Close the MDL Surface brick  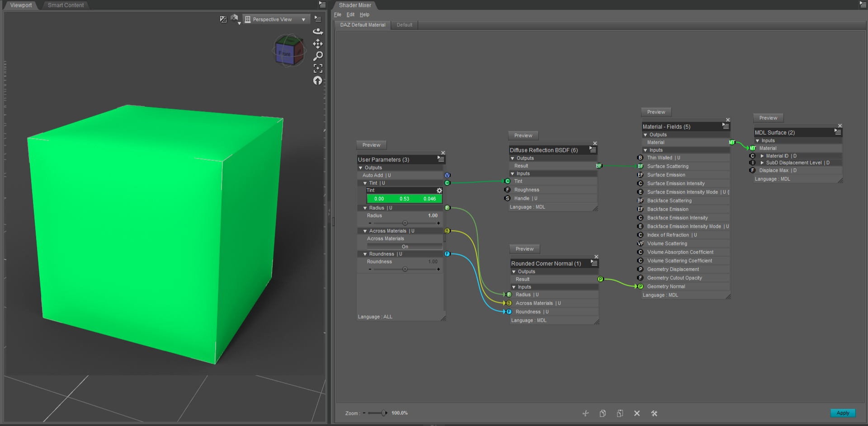[840, 126]
